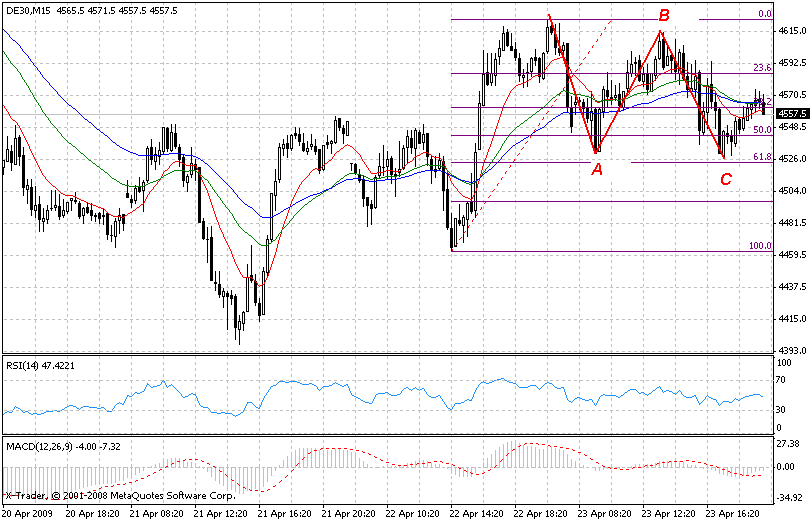The width and height of the screenshot is (811, 521).
Task: Click the RSI scale value 70
Action: point(783,380)
